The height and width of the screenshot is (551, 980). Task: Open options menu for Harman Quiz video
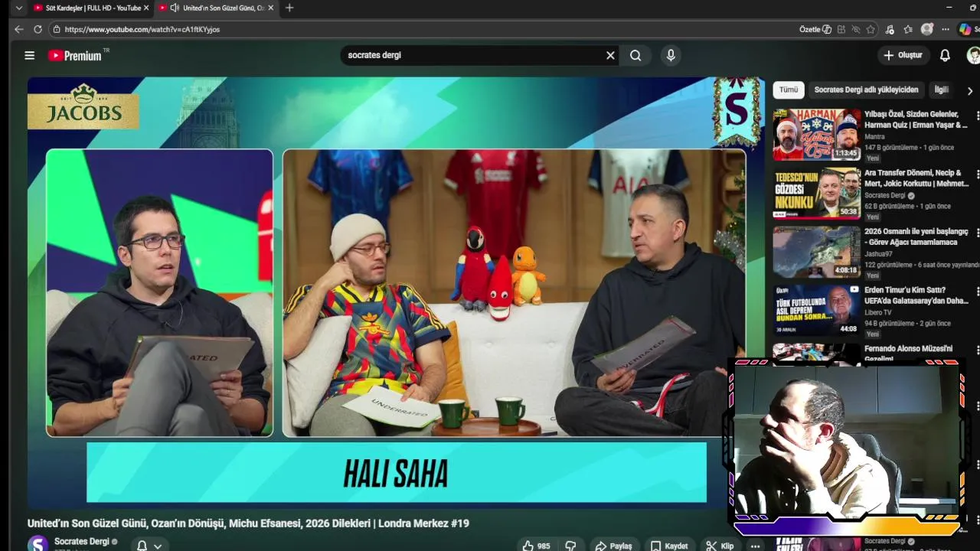977,116
